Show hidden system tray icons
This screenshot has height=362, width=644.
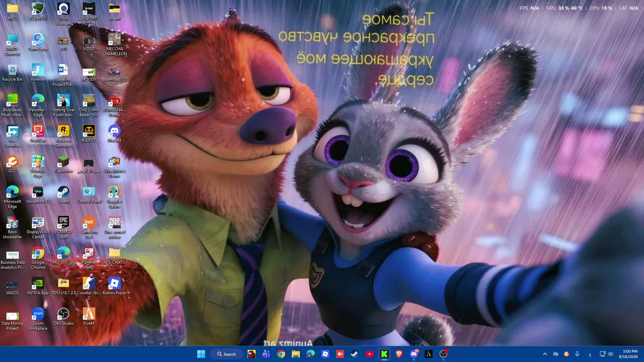(545, 354)
